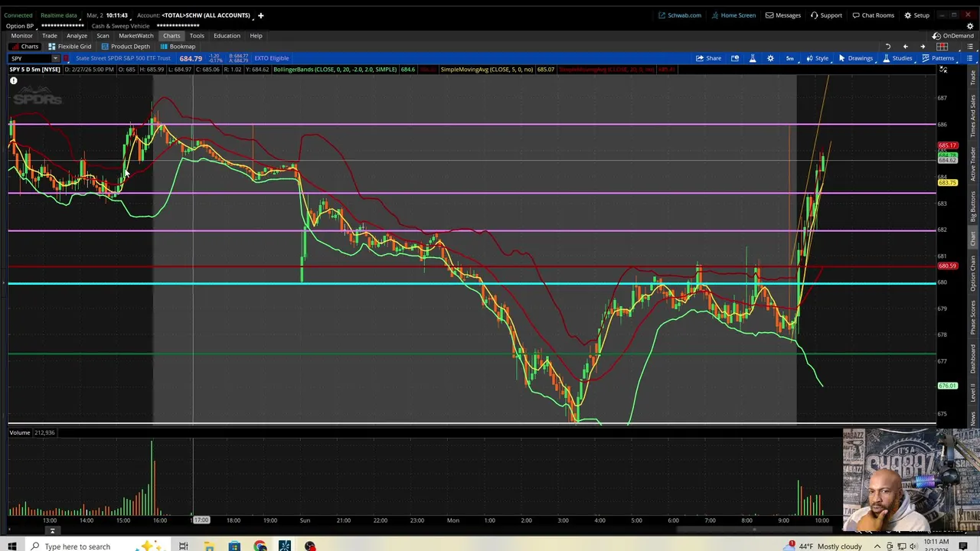Open the Active Trader side panel

[x=973, y=163]
